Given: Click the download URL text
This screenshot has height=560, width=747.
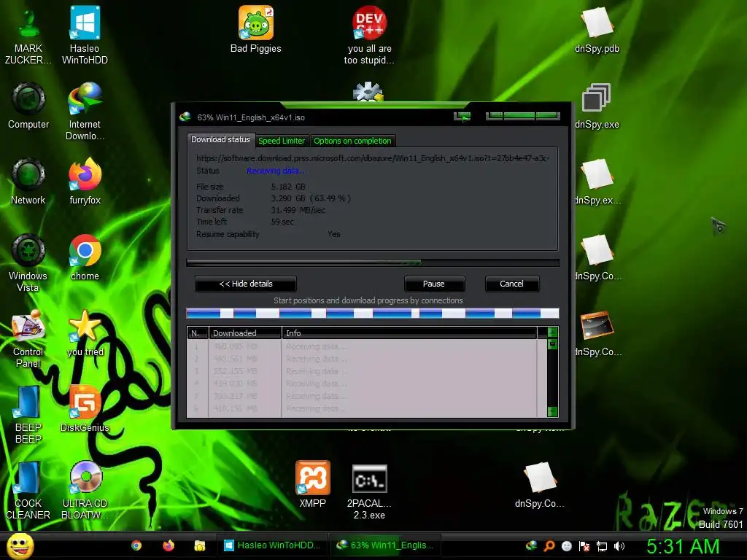Looking at the screenshot, I should (x=373, y=158).
